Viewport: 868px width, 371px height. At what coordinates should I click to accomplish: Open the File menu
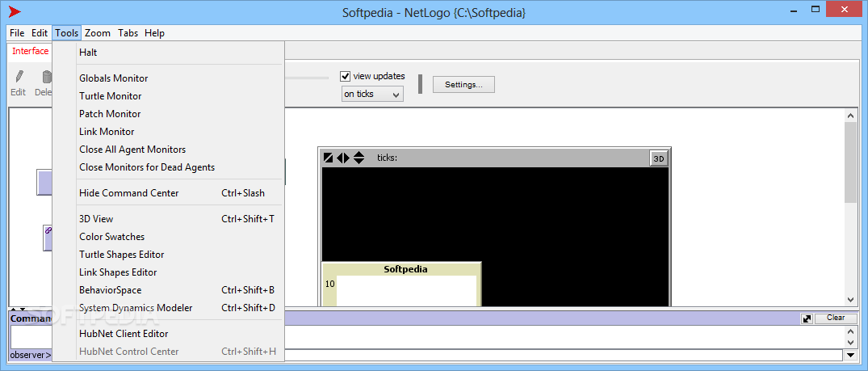coord(17,33)
